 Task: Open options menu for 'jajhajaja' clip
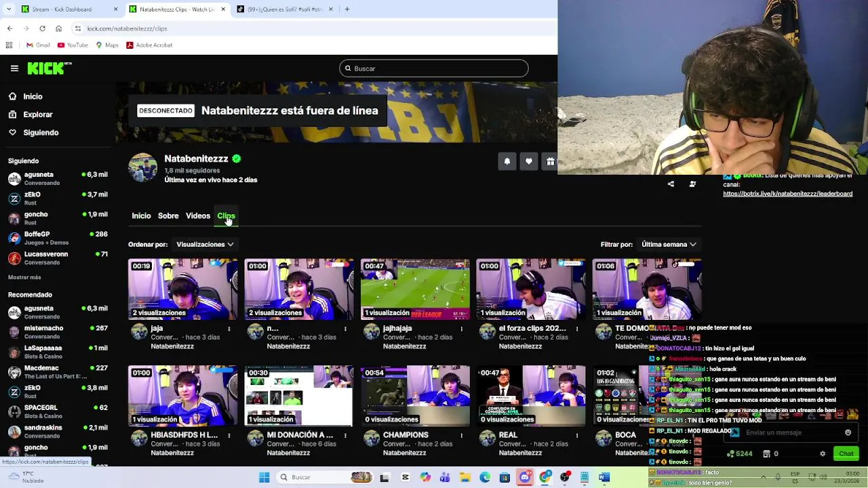pyautogui.click(x=461, y=329)
